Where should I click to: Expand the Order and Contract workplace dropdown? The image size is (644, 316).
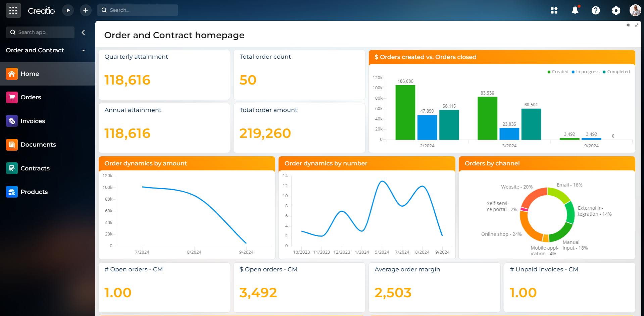(x=83, y=50)
